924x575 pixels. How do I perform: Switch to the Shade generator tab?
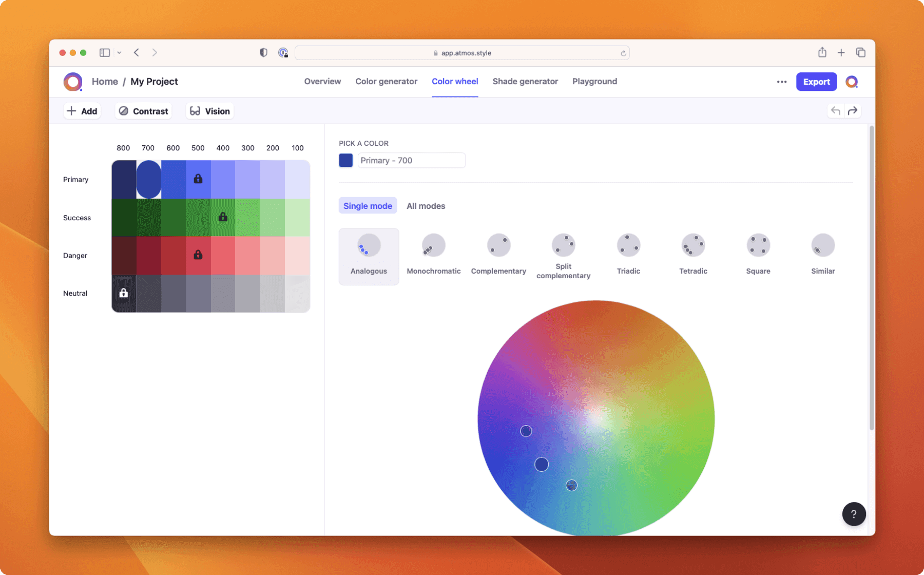pyautogui.click(x=525, y=81)
